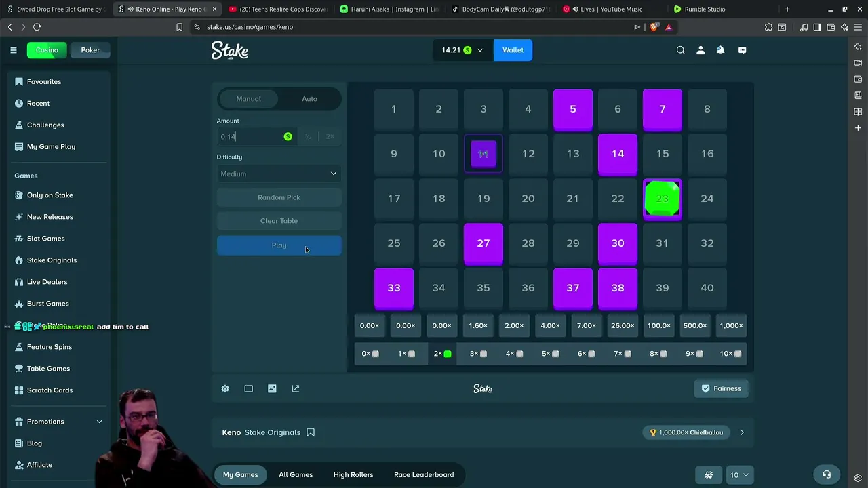
Task: Click the Random Pick button
Action: [279, 197]
